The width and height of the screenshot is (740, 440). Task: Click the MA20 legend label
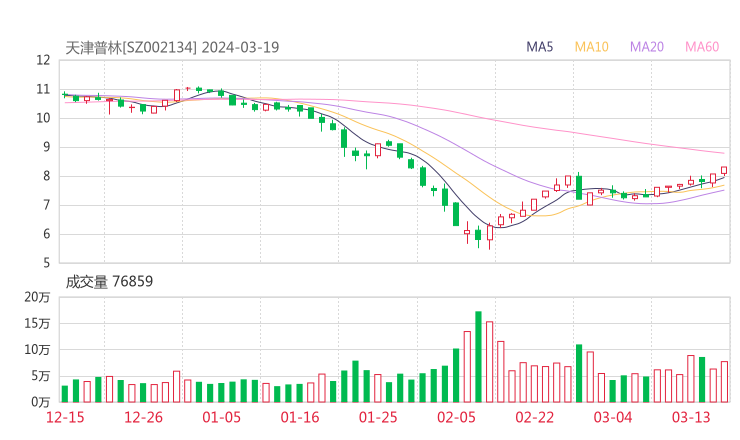pos(647,47)
